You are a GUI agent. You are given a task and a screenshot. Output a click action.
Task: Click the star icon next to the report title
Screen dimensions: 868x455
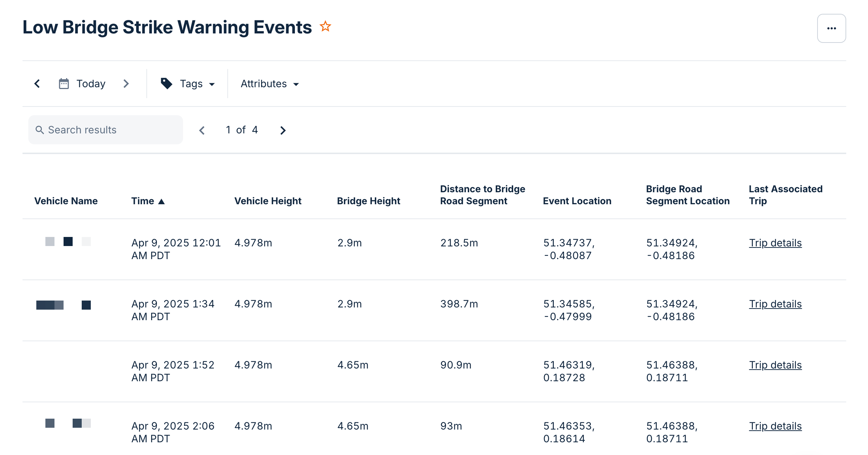tap(325, 26)
